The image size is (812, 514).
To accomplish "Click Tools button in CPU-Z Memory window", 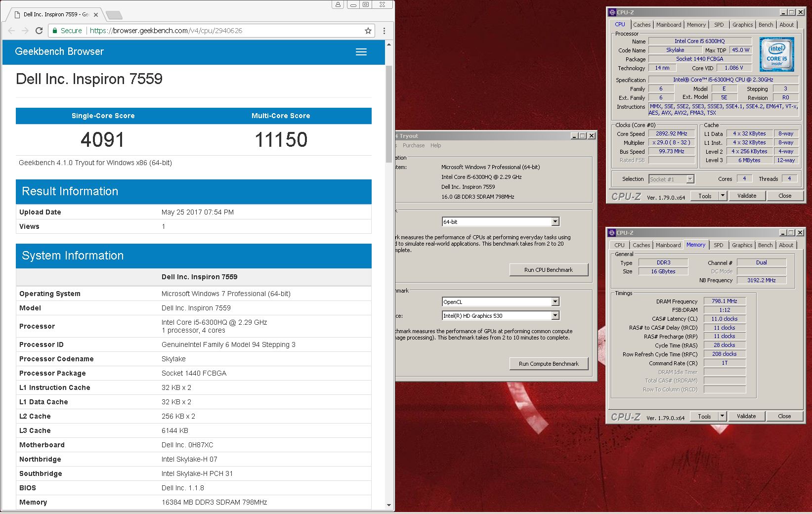I will [x=704, y=417].
